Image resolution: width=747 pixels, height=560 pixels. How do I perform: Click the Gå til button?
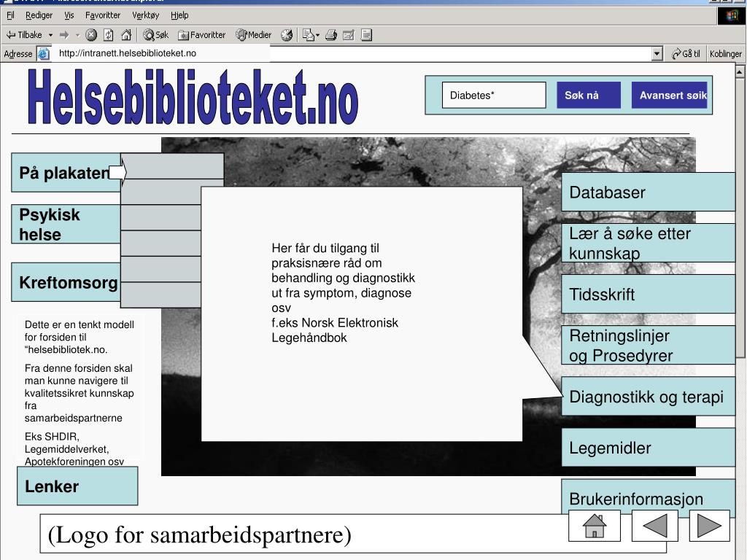tap(686, 54)
